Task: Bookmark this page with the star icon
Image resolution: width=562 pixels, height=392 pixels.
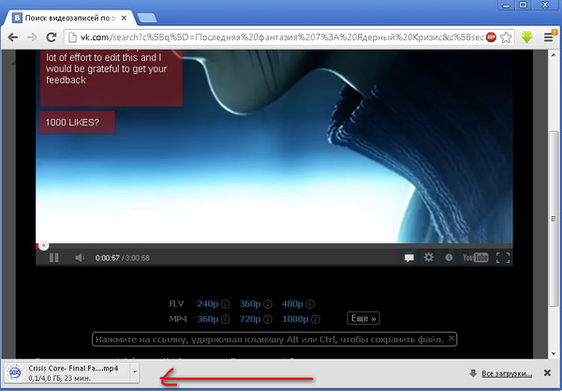Action: click(506, 37)
